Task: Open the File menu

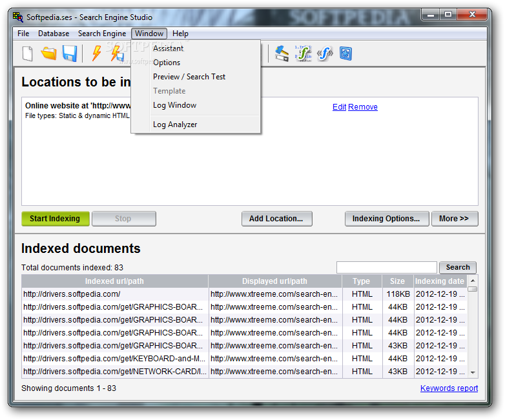Action: point(23,34)
